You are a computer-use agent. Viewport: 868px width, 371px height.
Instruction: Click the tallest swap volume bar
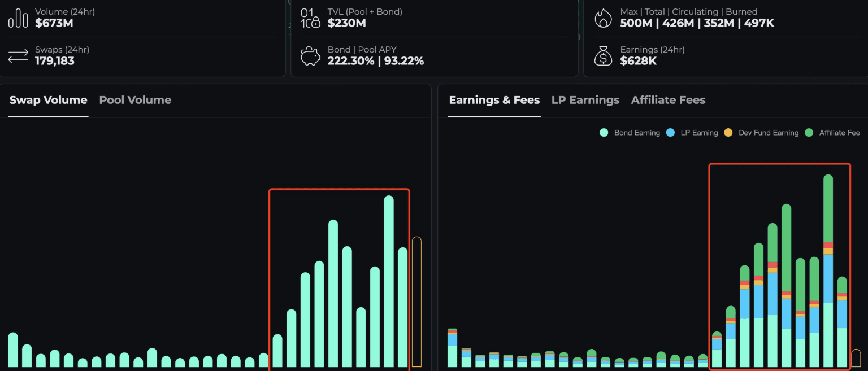pos(389,282)
